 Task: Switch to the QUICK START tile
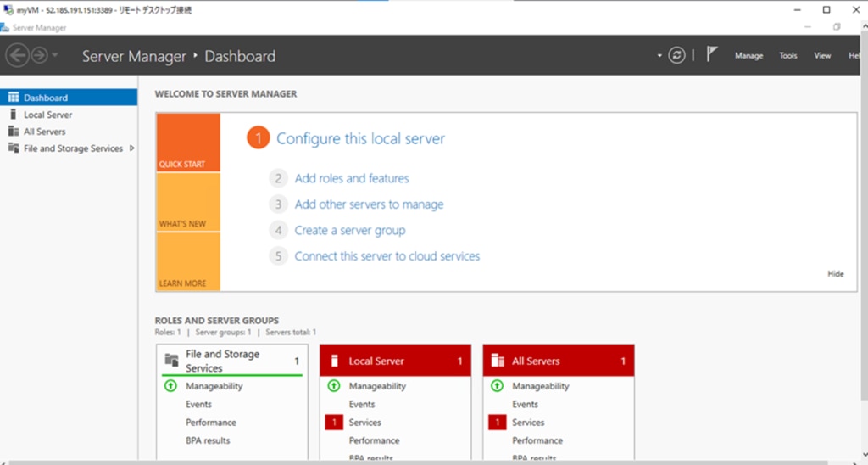pyautogui.click(x=188, y=143)
